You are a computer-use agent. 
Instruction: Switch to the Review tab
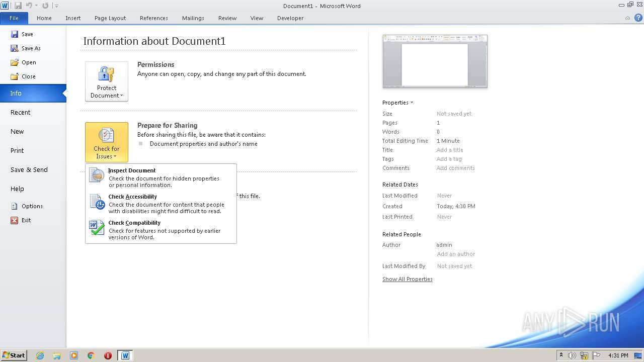227,18
